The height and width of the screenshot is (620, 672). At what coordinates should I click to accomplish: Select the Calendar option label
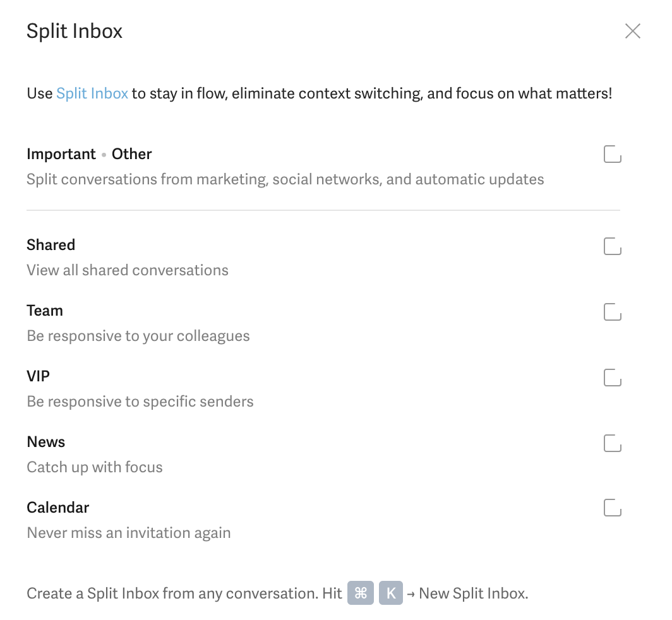tap(57, 508)
